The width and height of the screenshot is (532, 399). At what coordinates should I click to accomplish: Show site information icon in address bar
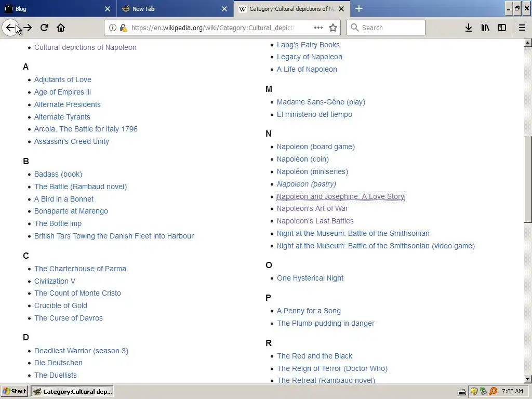coord(113,28)
